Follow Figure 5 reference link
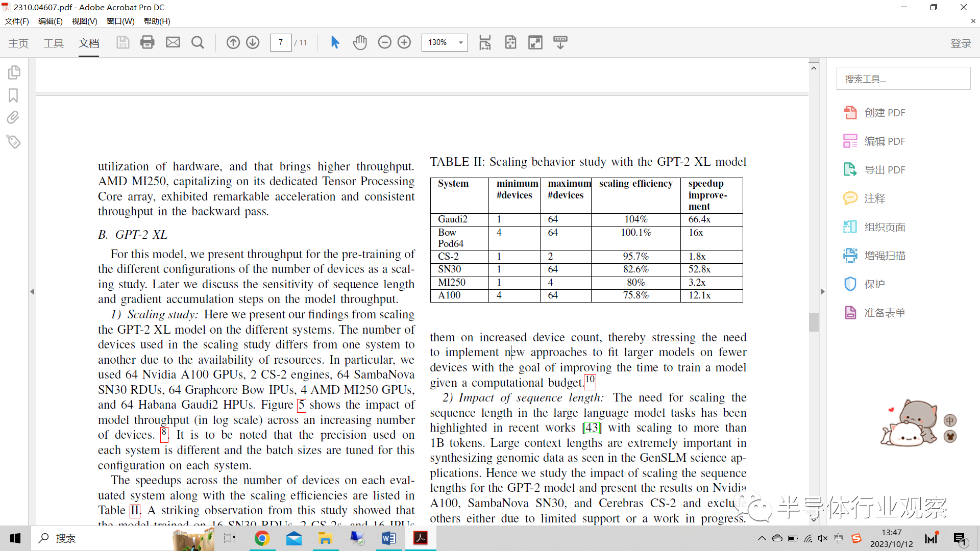Screen dimensions: 980x551 pos(301,405)
